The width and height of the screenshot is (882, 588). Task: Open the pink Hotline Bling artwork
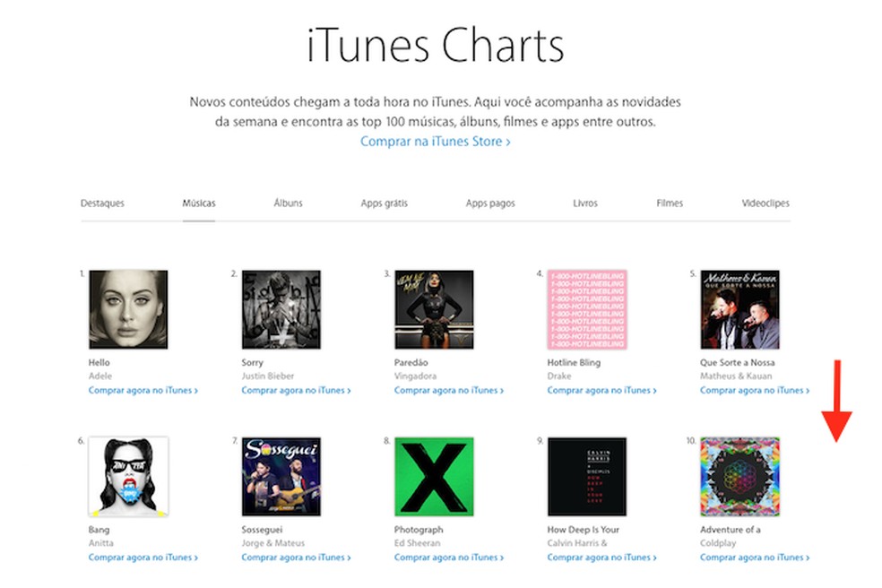[x=587, y=309]
